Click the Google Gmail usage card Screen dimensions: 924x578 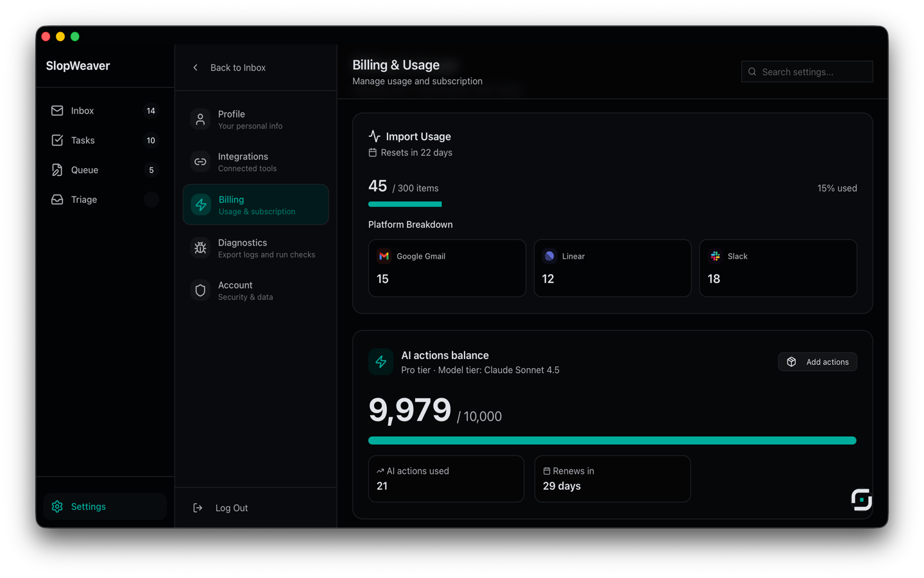point(447,268)
